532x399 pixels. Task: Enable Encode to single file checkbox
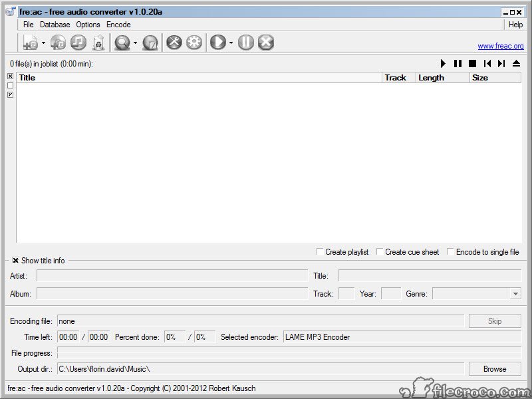(x=450, y=251)
